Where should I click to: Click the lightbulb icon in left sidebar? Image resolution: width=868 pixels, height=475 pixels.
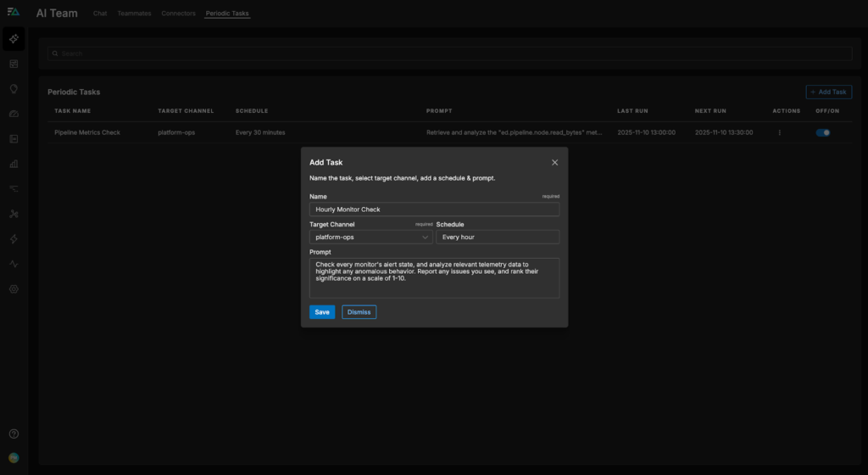point(14,88)
